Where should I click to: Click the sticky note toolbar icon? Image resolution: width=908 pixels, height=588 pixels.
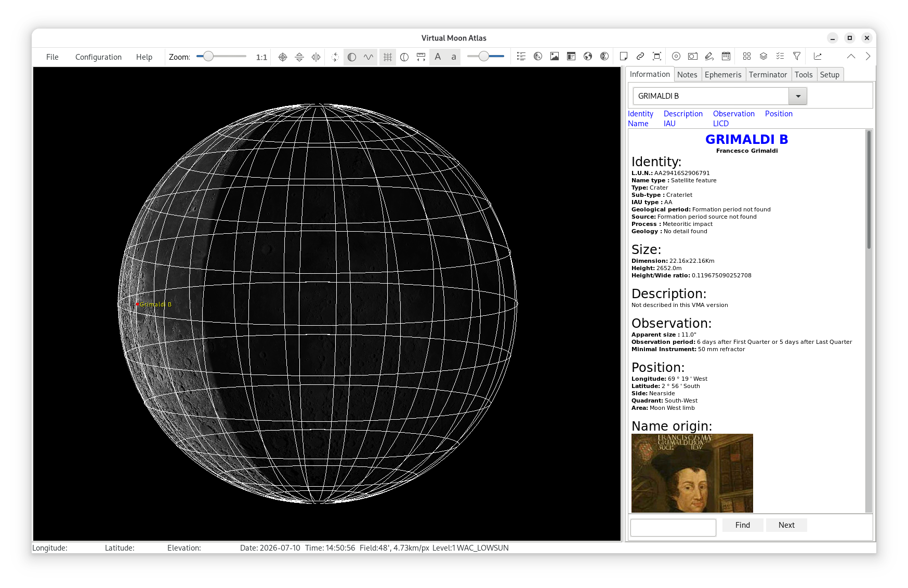click(x=624, y=56)
